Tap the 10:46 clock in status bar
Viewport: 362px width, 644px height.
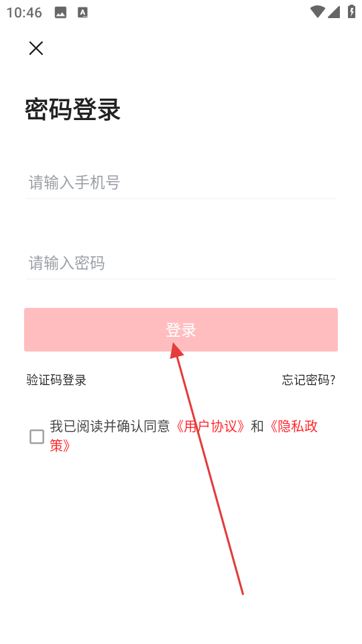[x=24, y=13]
